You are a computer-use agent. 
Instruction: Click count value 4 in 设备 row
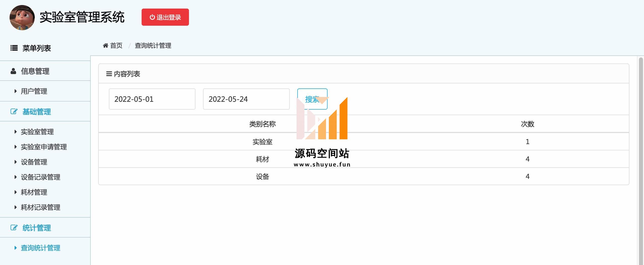coord(527,176)
